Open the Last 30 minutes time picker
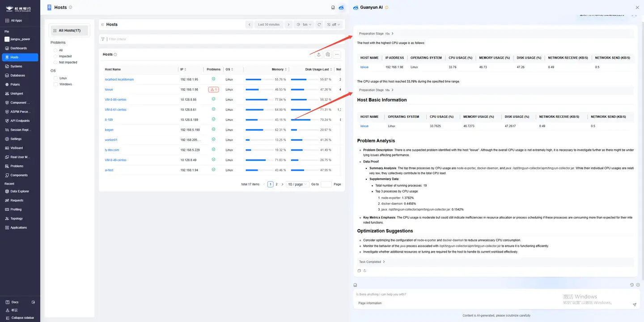The width and height of the screenshot is (644, 322). (x=269, y=25)
